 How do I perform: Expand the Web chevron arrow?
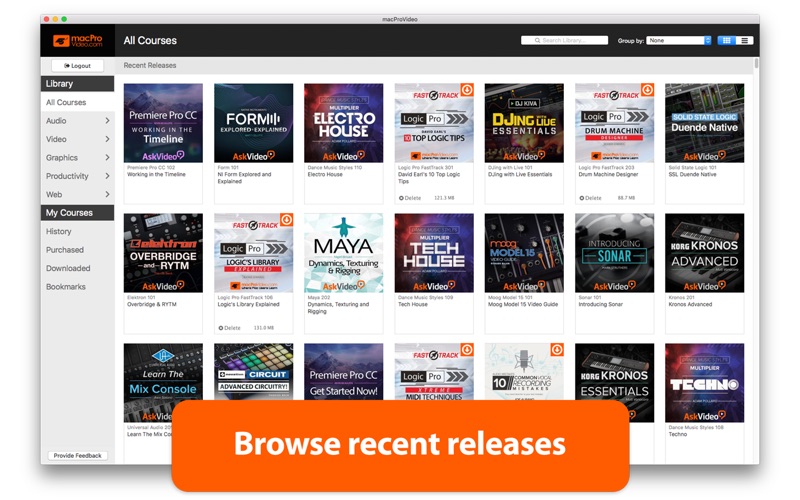point(107,194)
